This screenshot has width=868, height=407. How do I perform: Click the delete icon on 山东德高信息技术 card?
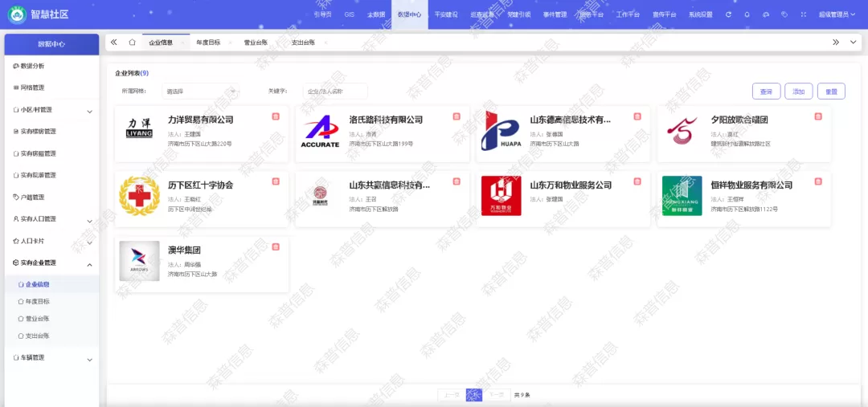[637, 116]
